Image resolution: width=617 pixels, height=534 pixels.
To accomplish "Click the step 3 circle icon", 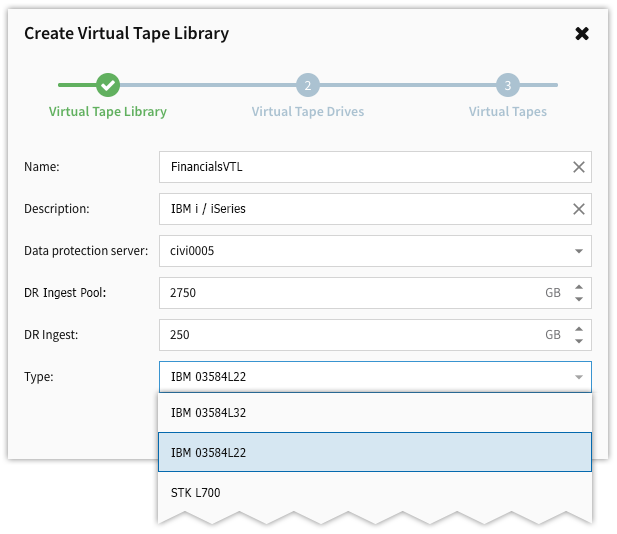I will 508,85.
